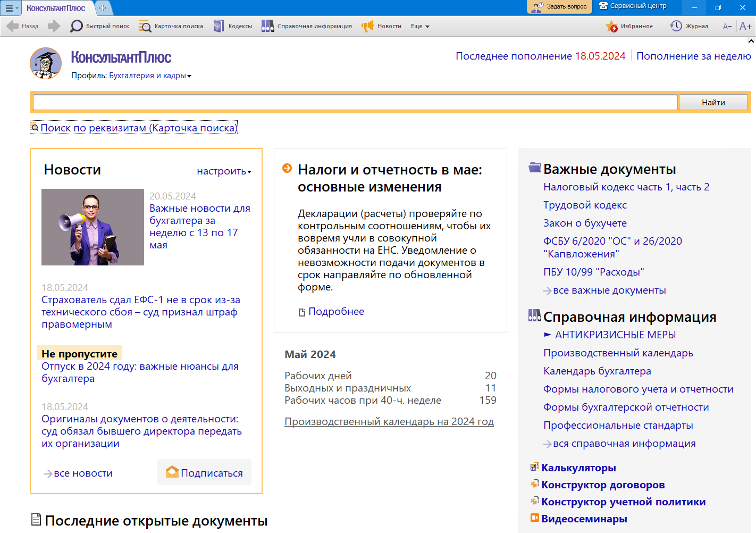The height and width of the screenshot is (533, 756).
Task: Open Новости from toolbar
Action: coord(382,26)
